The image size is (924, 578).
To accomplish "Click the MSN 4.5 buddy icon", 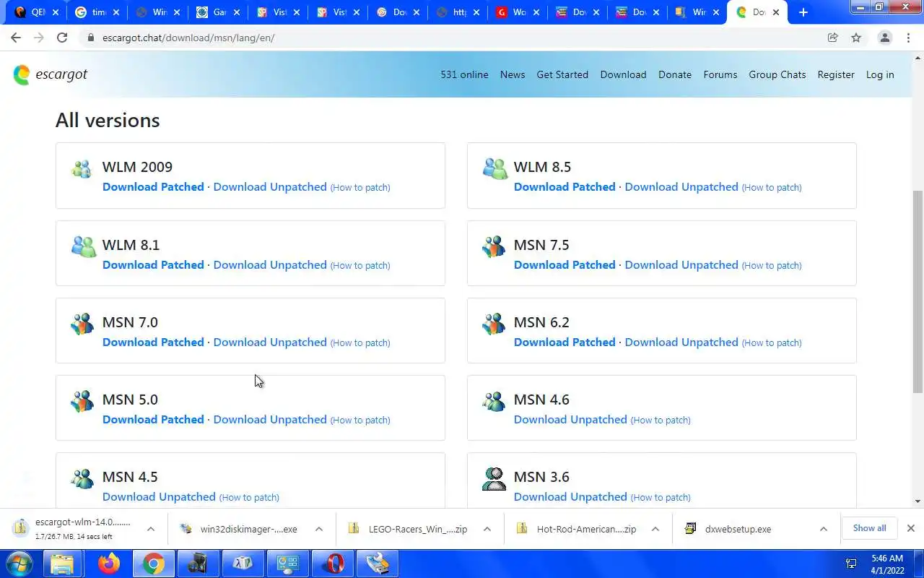I will pyautogui.click(x=82, y=478).
